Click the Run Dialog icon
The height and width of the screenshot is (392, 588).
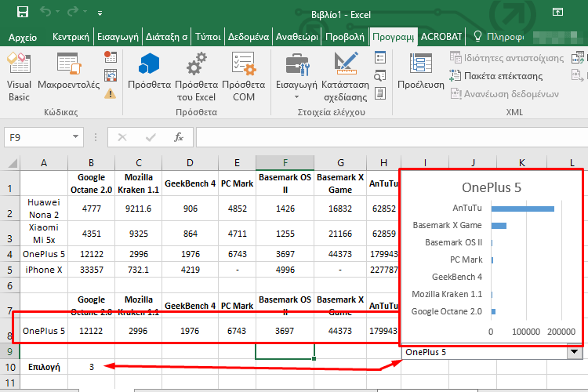coord(380,93)
